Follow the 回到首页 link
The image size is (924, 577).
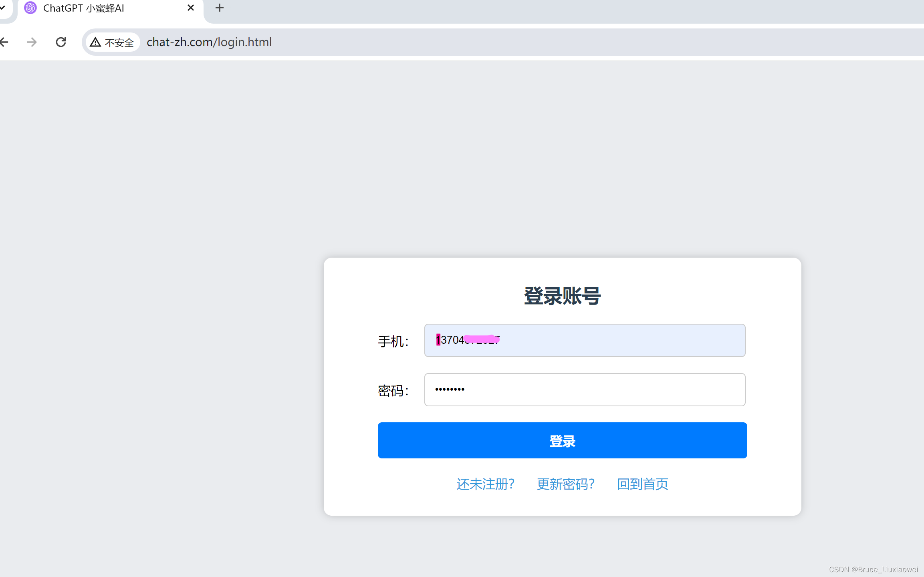pos(642,484)
